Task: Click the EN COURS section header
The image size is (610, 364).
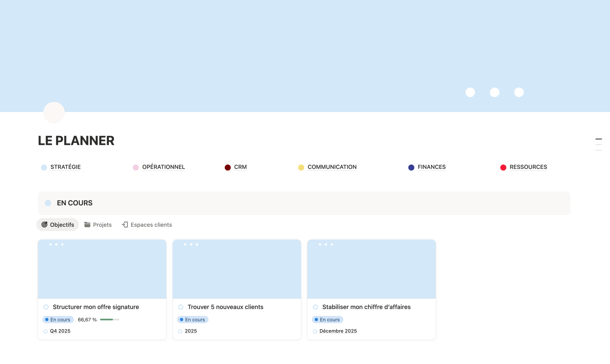Action: (74, 203)
